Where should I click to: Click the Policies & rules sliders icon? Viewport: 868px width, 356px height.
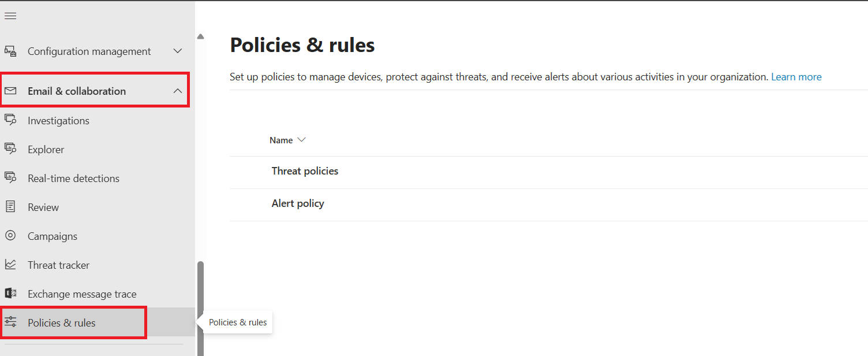10,322
